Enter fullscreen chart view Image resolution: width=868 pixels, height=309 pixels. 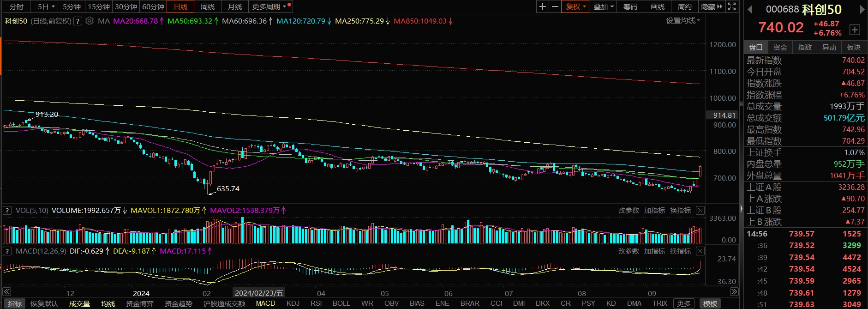[732, 6]
